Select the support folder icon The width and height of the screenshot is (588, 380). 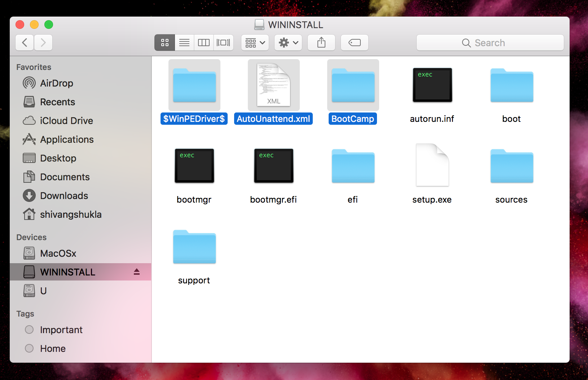194,247
